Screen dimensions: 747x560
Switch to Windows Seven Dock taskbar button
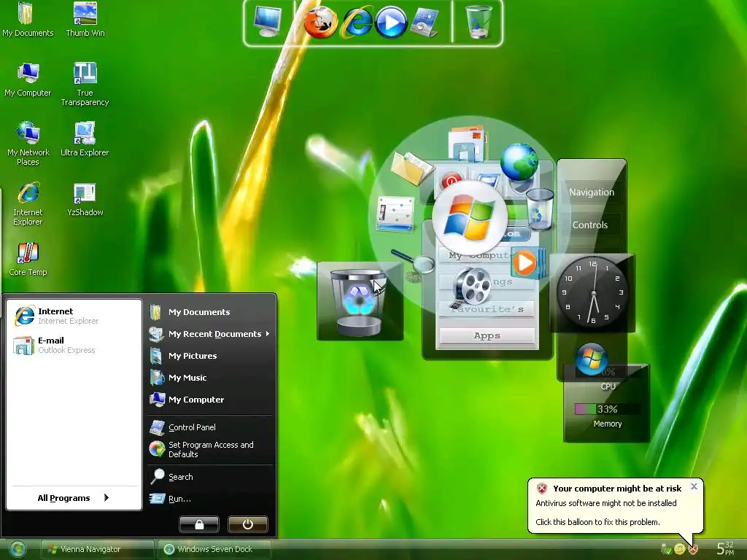pos(214,549)
